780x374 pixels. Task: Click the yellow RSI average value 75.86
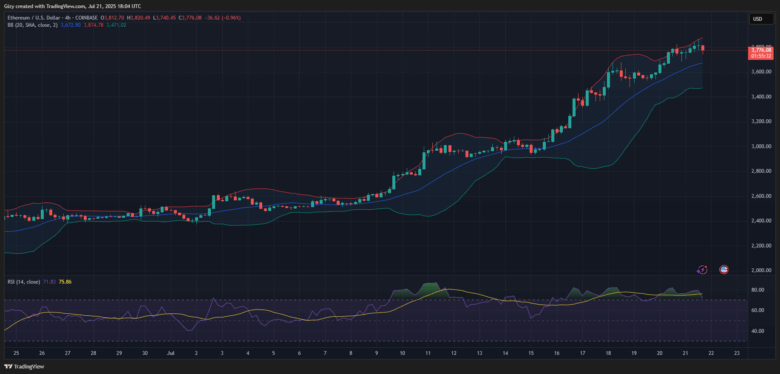(65, 281)
